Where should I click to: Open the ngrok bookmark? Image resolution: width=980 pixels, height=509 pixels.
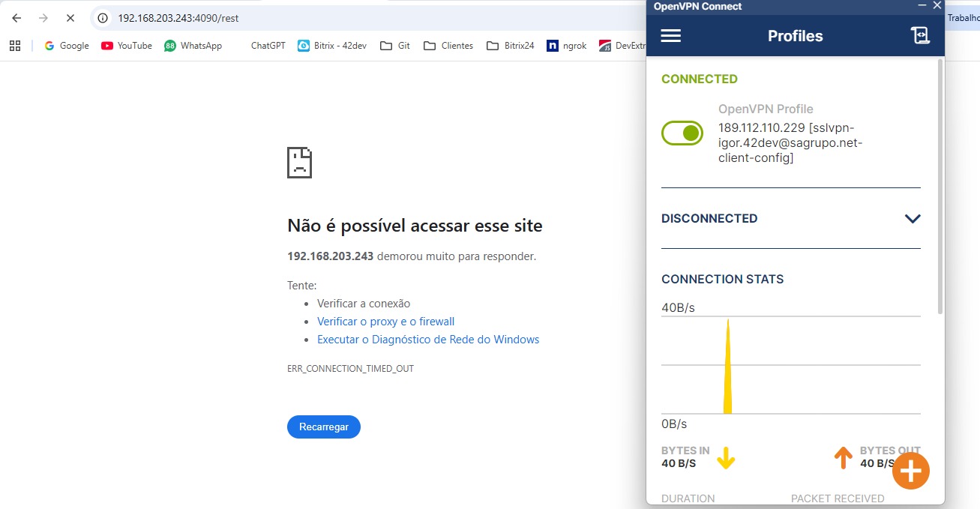567,46
